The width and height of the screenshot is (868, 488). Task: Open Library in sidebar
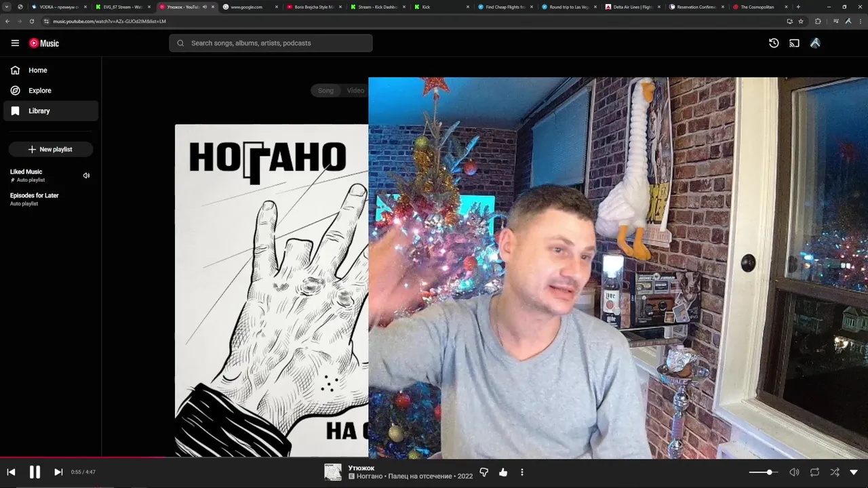pyautogui.click(x=51, y=110)
